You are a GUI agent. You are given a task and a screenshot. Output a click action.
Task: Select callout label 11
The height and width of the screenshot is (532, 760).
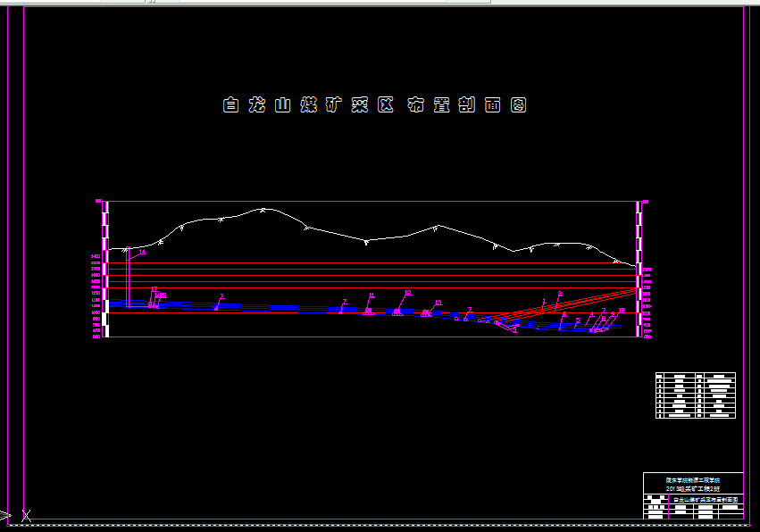(372, 295)
